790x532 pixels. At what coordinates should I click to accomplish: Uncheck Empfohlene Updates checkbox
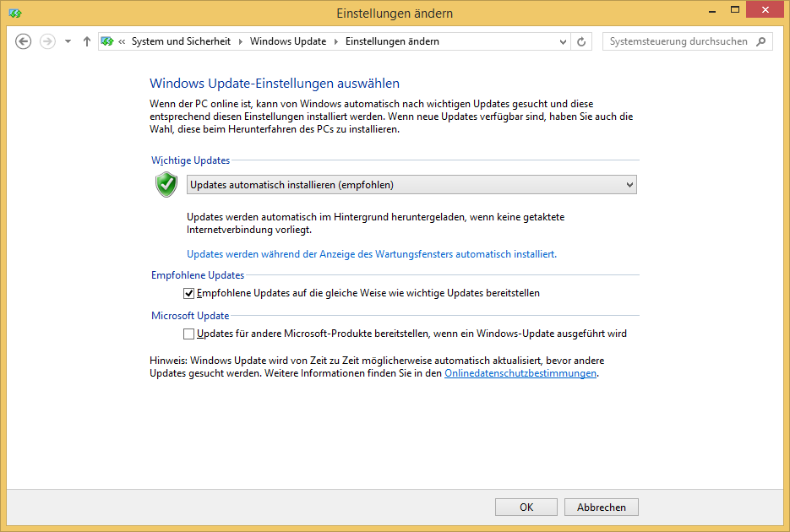coord(189,293)
